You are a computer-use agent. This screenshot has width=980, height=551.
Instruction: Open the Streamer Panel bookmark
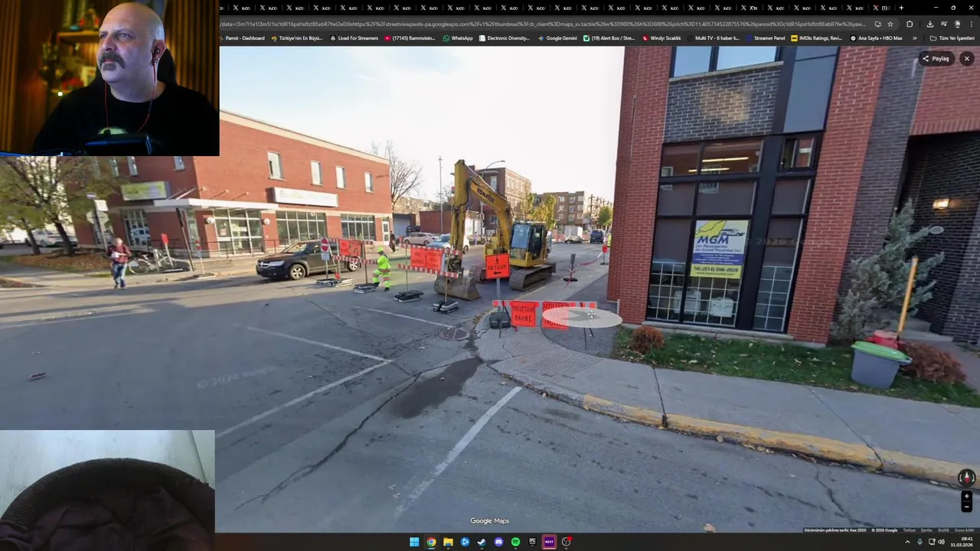click(766, 38)
